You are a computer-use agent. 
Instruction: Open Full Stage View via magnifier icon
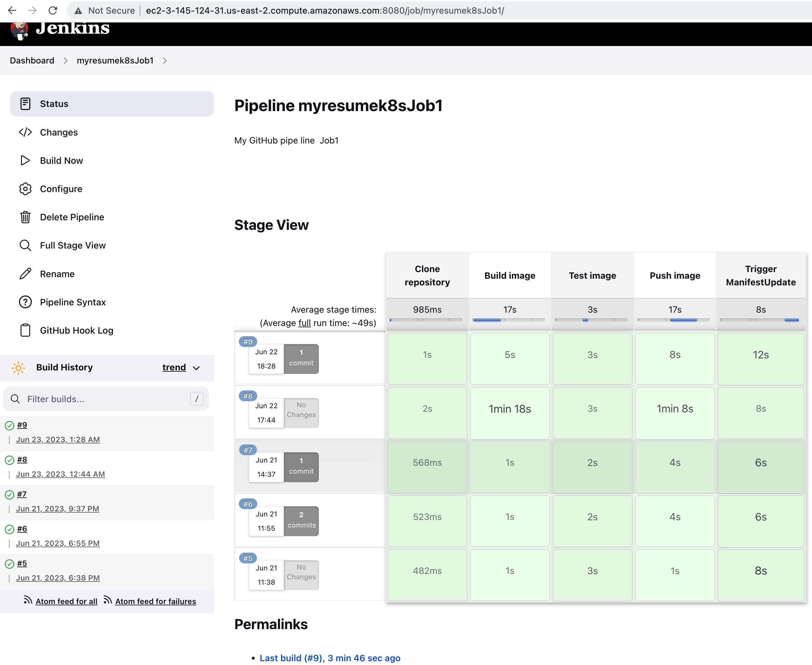pos(25,245)
